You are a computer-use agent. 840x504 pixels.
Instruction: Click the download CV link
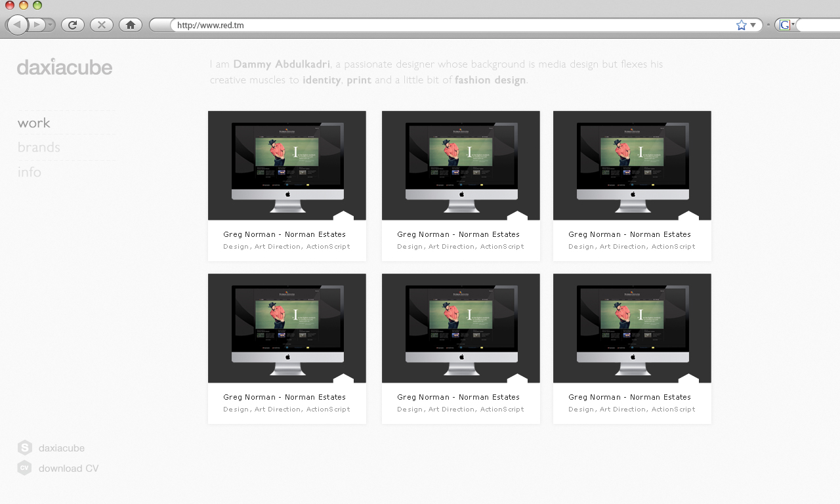[x=69, y=468]
